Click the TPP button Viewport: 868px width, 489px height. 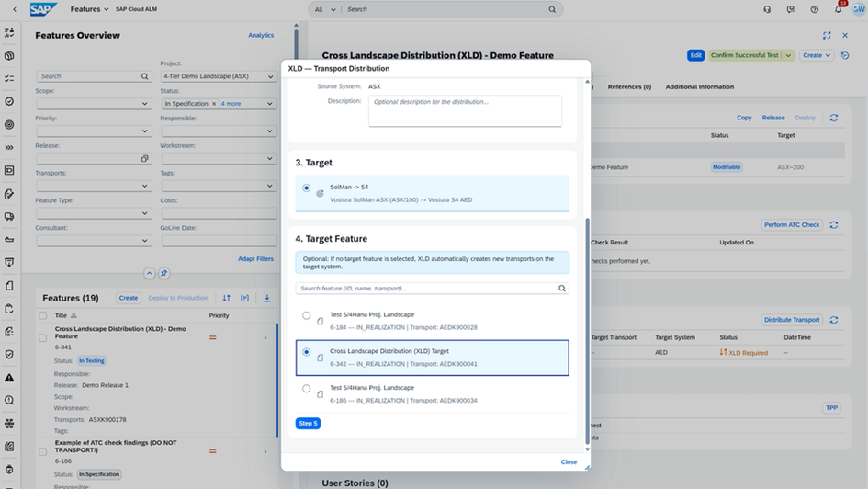click(x=831, y=407)
